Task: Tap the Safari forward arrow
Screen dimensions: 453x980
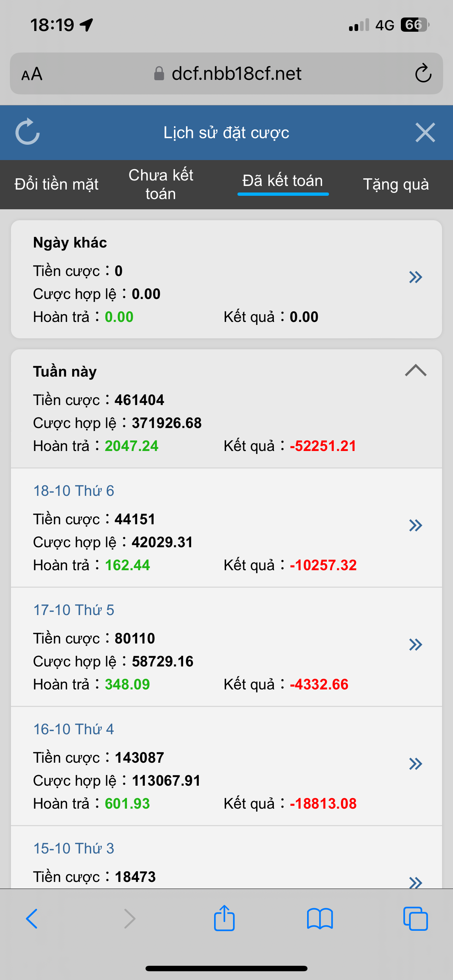Action: (x=129, y=919)
